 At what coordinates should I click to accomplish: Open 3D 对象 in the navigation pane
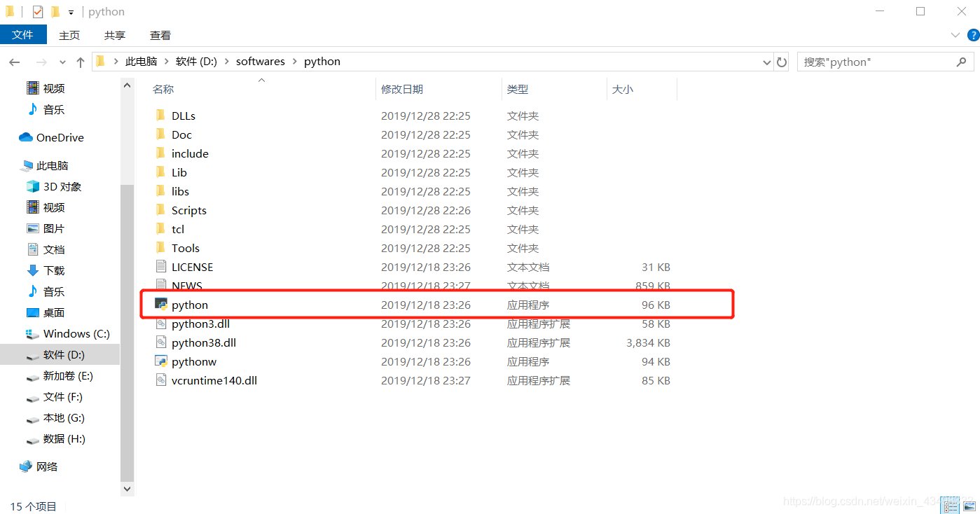click(62, 186)
